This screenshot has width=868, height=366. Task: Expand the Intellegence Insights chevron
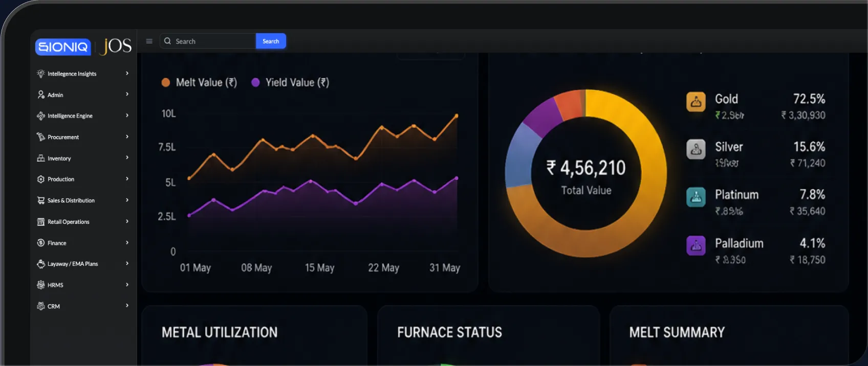[x=127, y=73]
